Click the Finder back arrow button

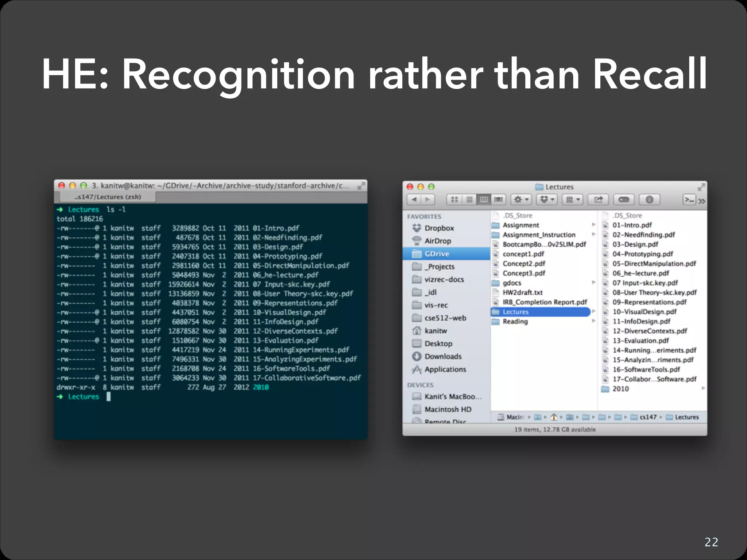click(414, 199)
